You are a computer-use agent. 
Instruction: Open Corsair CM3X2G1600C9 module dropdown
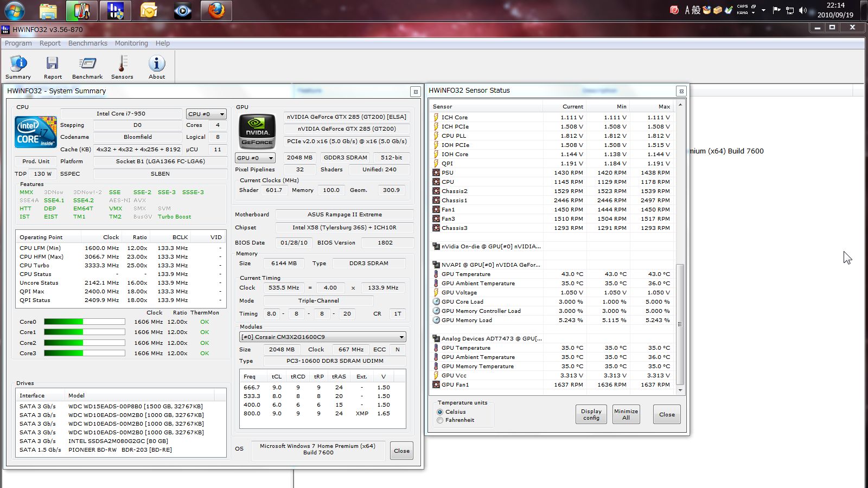[323, 337]
